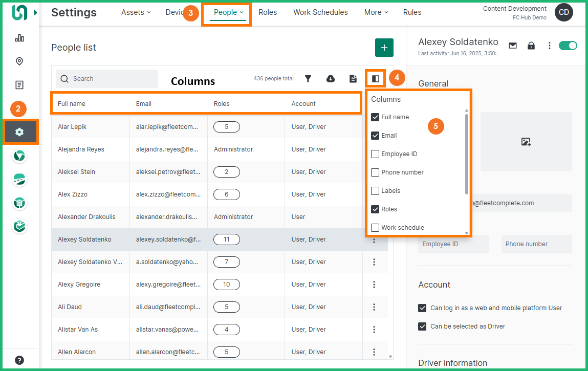
Task: Click the download icon in the list toolbar
Action: (x=331, y=79)
